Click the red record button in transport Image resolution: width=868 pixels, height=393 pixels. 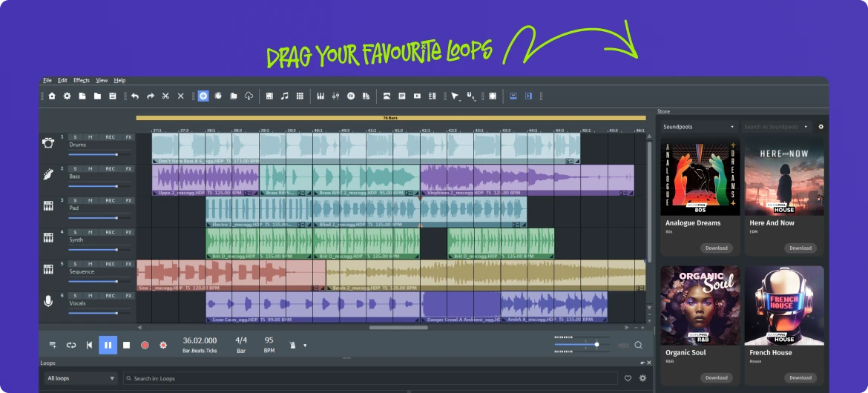click(x=145, y=345)
